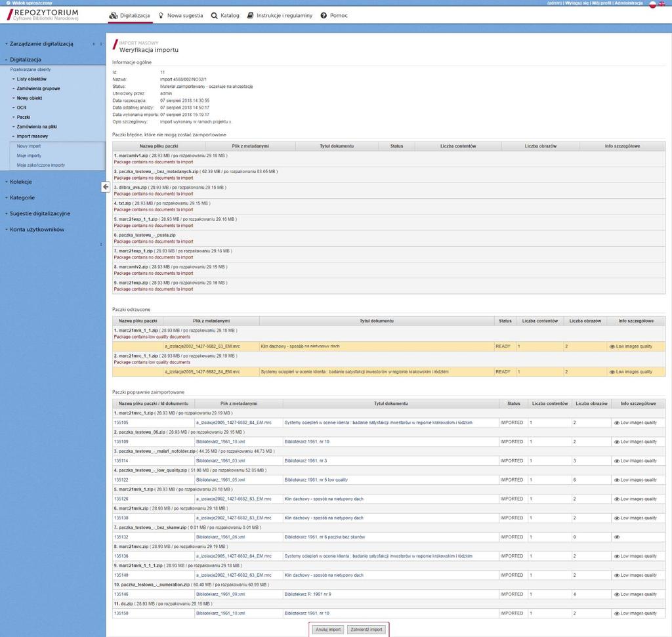Click eye icon for document 135146
This screenshot has width=672, height=637.
point(617,594)
